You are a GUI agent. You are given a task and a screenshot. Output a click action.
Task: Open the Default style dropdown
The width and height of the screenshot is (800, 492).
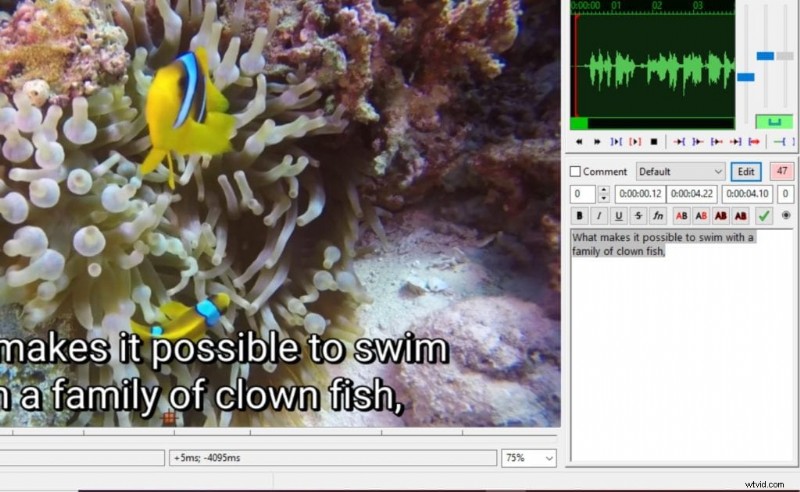click(x=681, y=171)
